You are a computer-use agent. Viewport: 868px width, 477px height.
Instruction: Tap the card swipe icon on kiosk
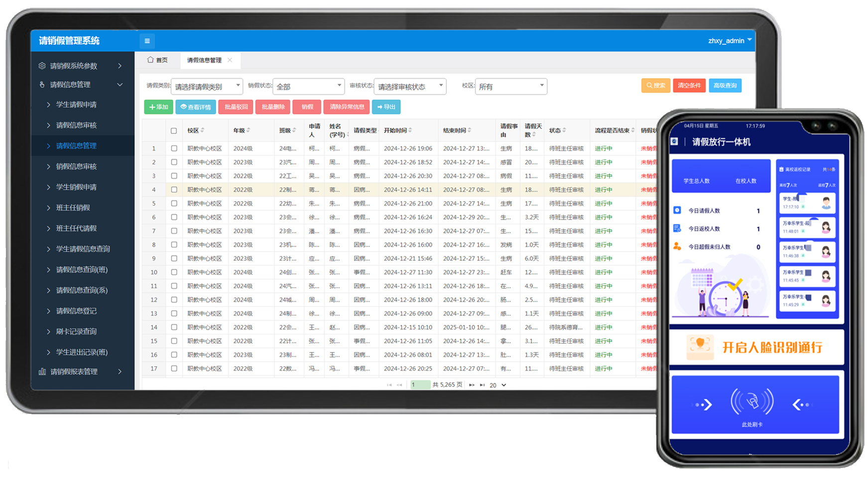click(x=751, y=401)
